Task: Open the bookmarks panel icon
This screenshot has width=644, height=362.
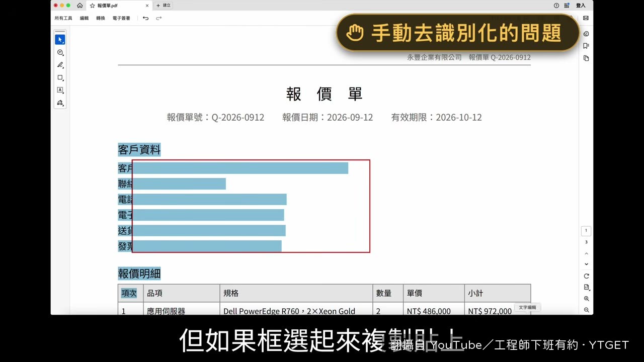Action: tap(586, 46)
